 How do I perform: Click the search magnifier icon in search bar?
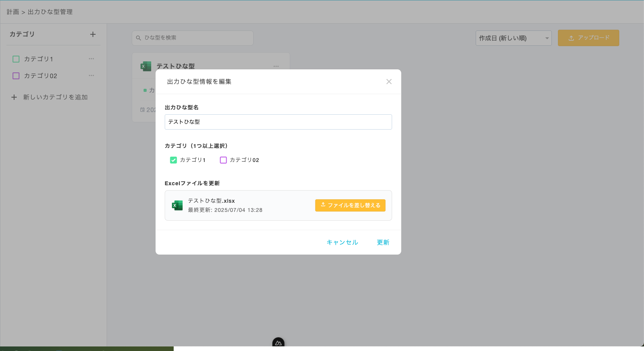click(x=138, y=38)
